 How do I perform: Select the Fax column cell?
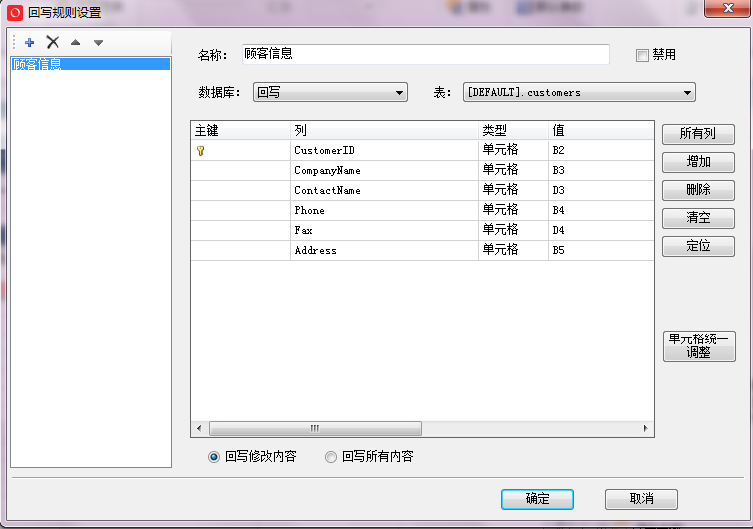tap(385, 230)
